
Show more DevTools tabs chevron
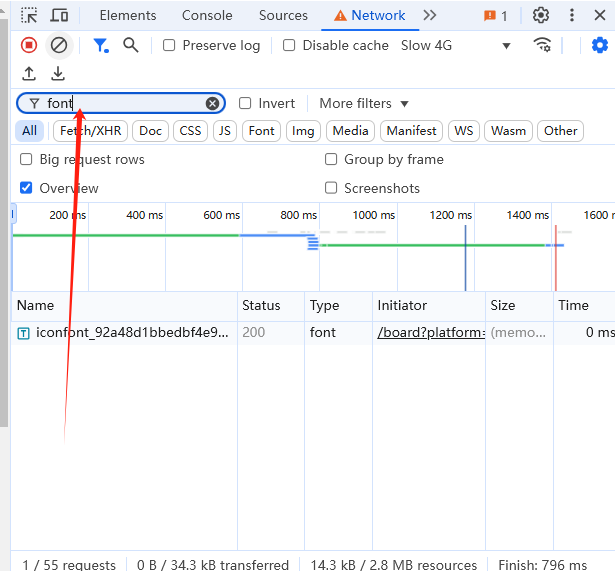click(430, 15)
